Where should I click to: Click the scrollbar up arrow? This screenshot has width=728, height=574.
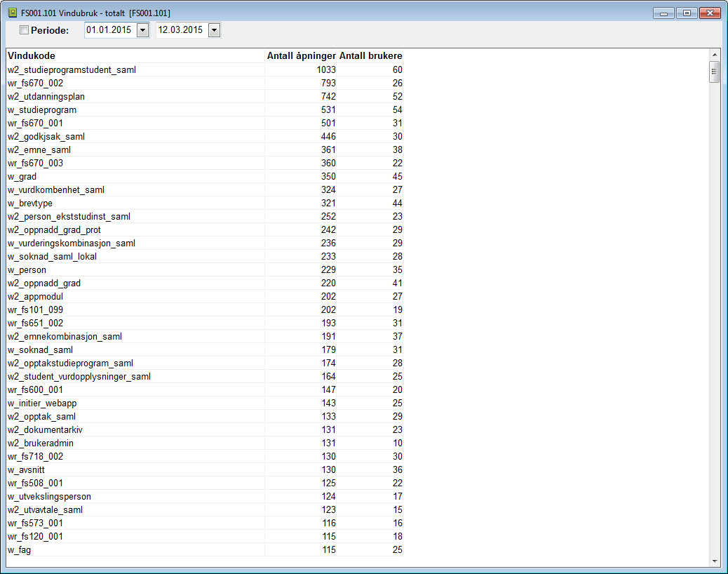click(x=715, y=55)
